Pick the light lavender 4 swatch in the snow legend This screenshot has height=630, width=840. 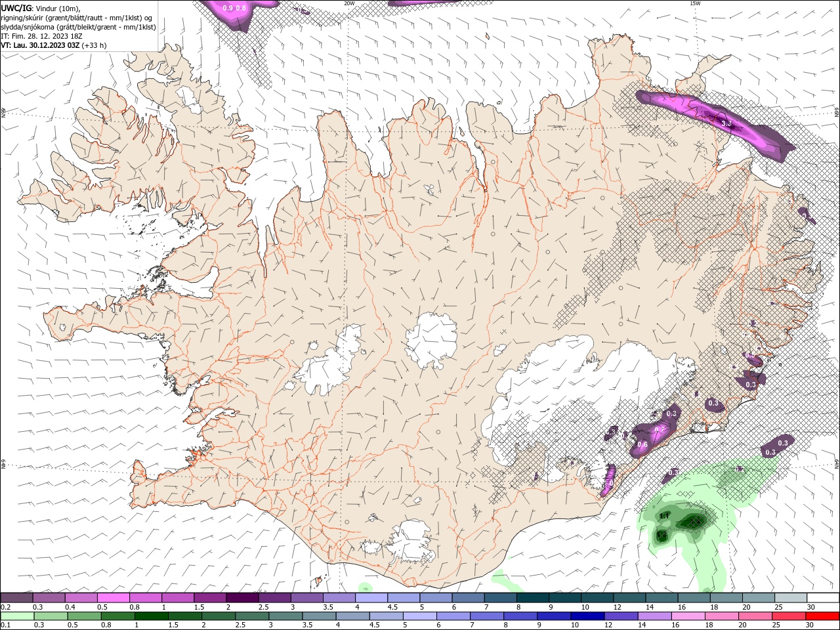(x=372, y=598)
